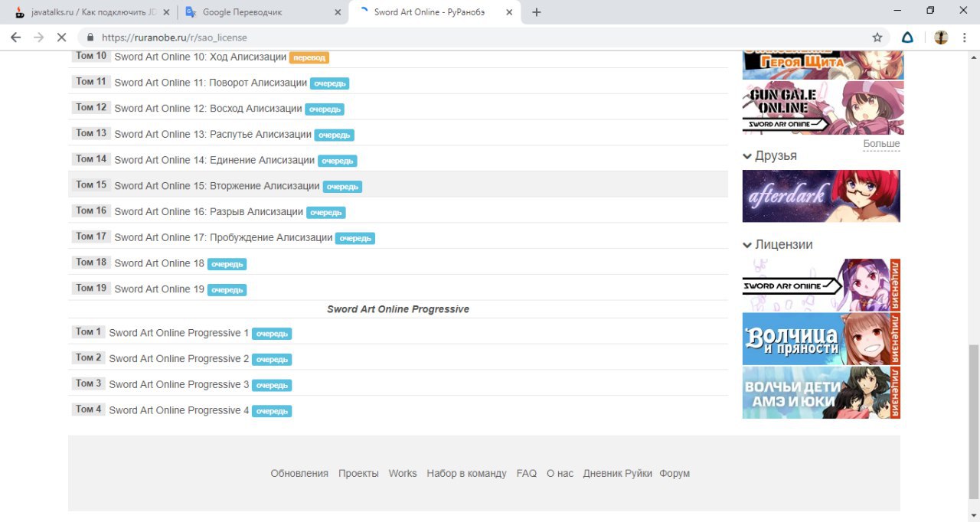
Task: Open the Волчица и пряности banner
Action: coord(822,338)
